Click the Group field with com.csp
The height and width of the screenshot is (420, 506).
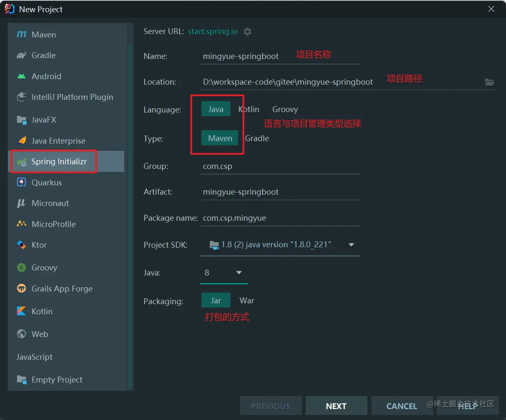point(280,166)
